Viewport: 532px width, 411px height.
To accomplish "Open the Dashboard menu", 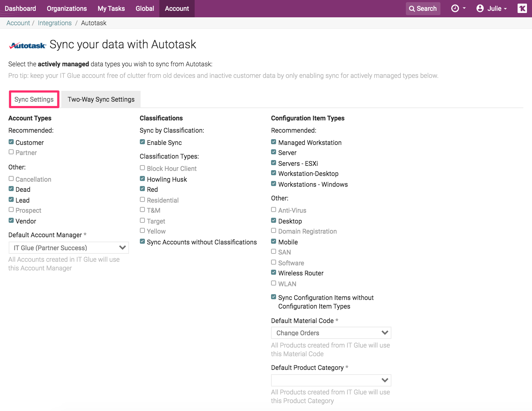I will pos(20,9).
